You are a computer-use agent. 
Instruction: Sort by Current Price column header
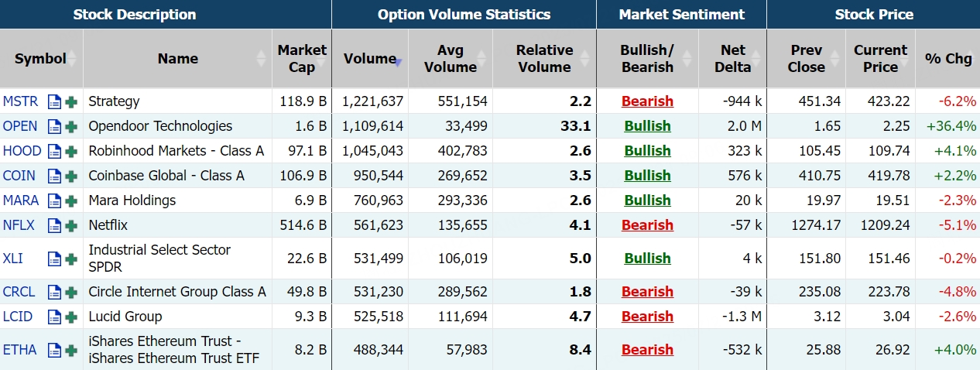pyautogui.click(x=880, y=59)
